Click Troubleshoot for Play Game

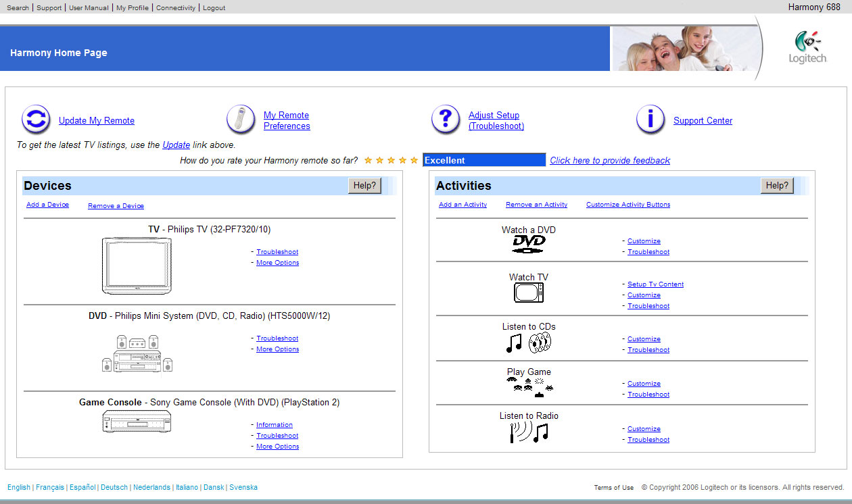648,395
